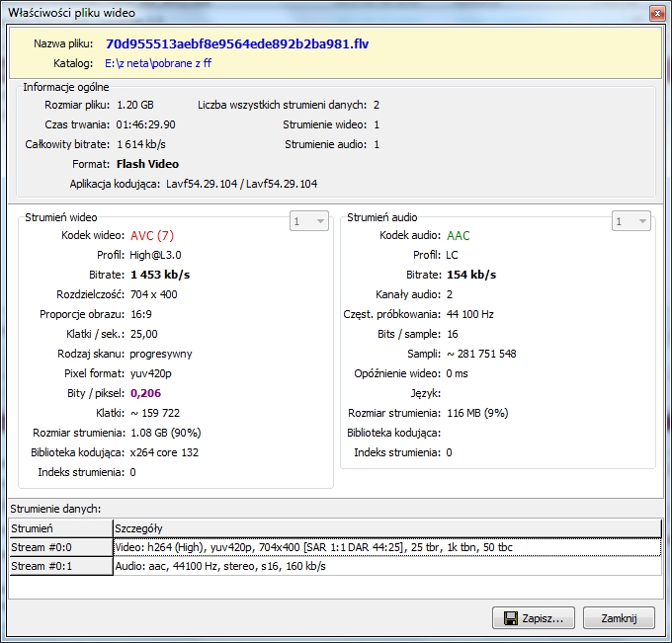Click the video bitrate 1 453 kb/s

[160, 275]
